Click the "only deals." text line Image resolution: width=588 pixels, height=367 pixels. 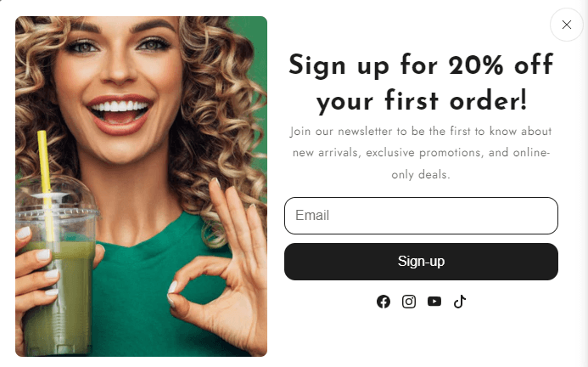pos(421,175)
